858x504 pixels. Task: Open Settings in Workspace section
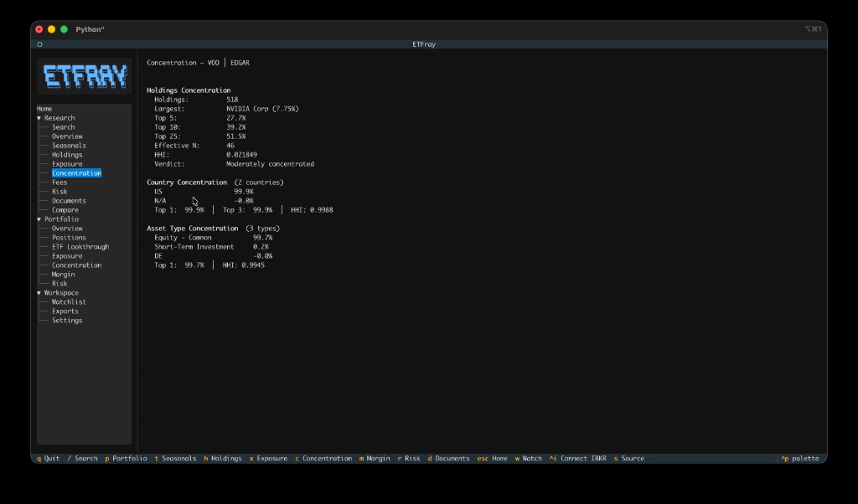(x=67, y=321)
